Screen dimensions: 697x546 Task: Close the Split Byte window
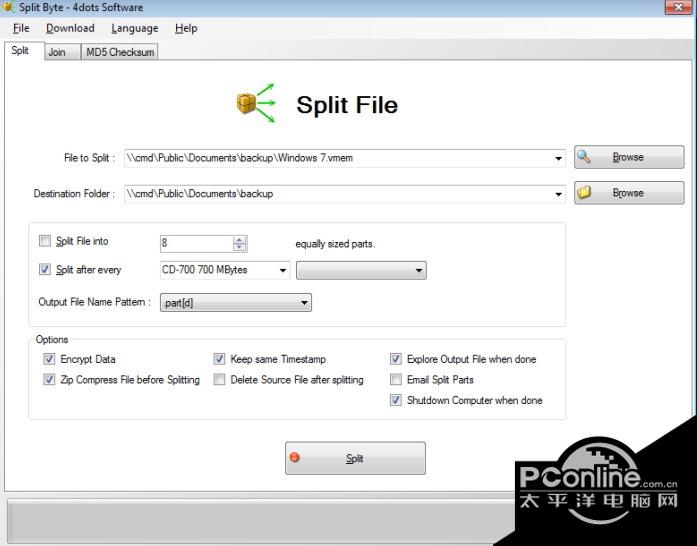[679, 7]
